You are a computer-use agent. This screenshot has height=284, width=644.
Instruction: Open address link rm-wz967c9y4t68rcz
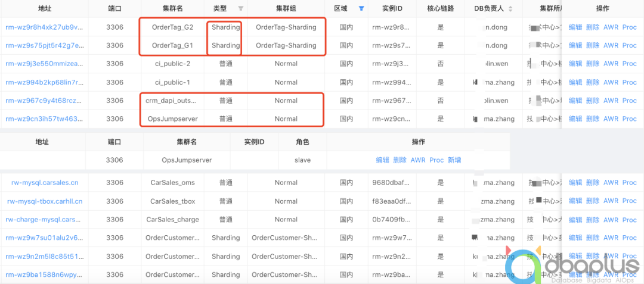[x=44, y=101]
